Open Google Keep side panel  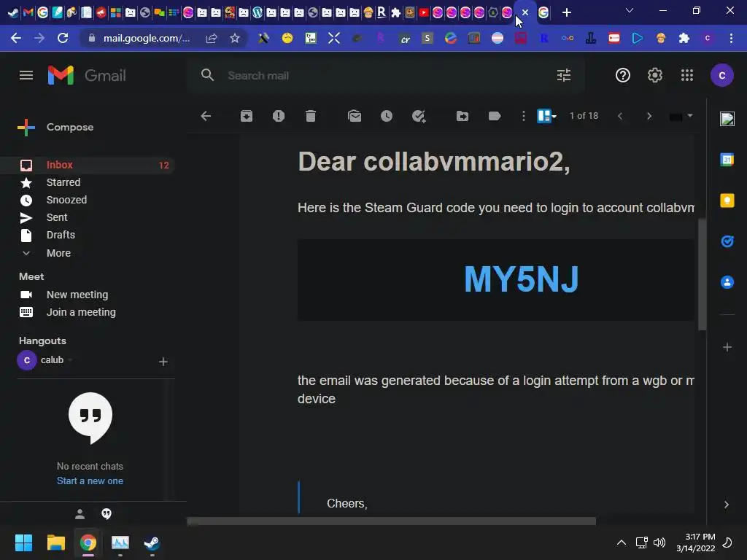point(727,201)
